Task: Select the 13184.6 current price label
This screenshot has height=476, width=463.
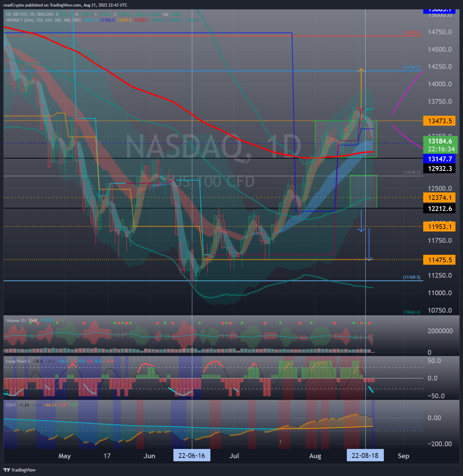Action: (x=440, y=141)
